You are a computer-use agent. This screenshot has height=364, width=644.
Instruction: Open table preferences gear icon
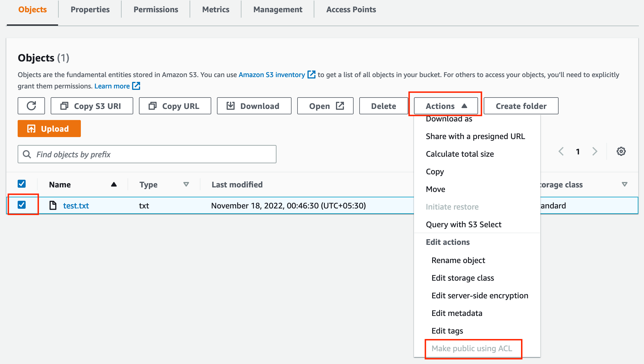(621, 151)
